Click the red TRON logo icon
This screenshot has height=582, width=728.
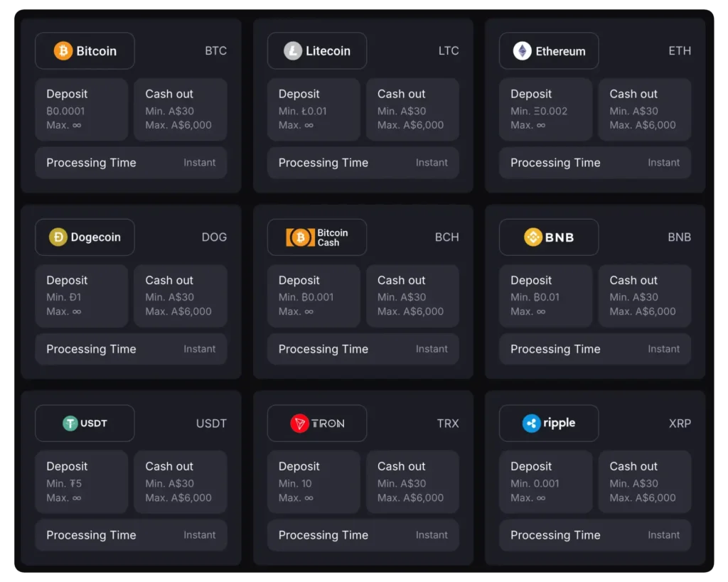299,424
